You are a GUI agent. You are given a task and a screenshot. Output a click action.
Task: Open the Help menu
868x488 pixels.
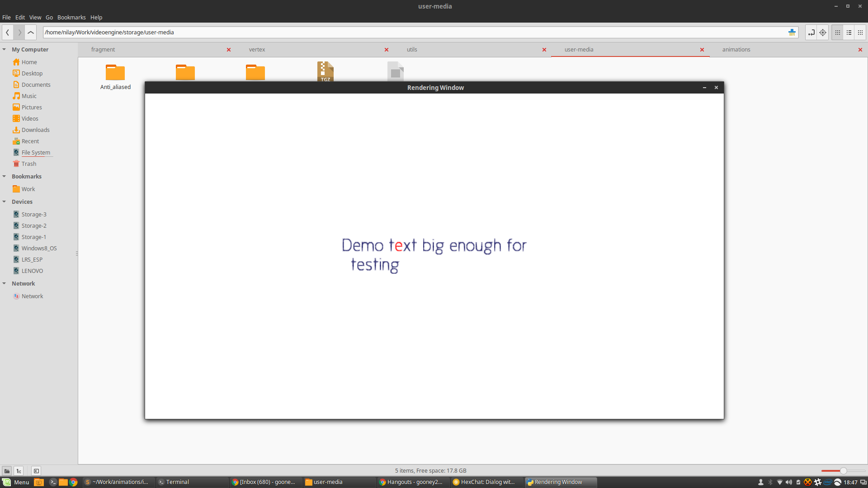click(x=96, y=17)
